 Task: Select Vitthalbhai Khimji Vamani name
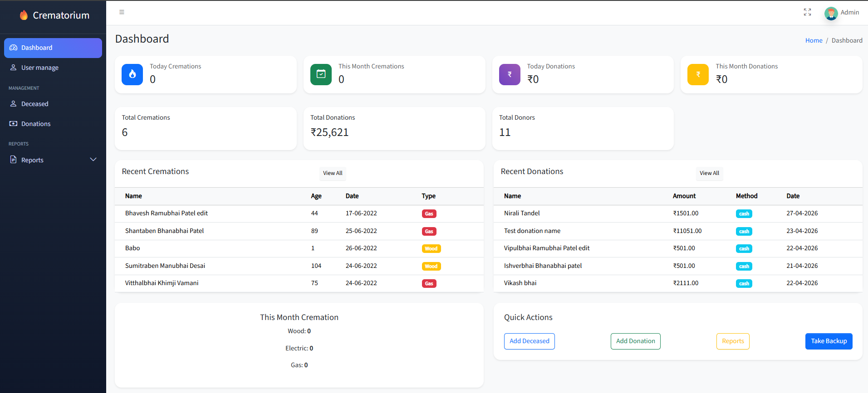click(x=162, y=283)
